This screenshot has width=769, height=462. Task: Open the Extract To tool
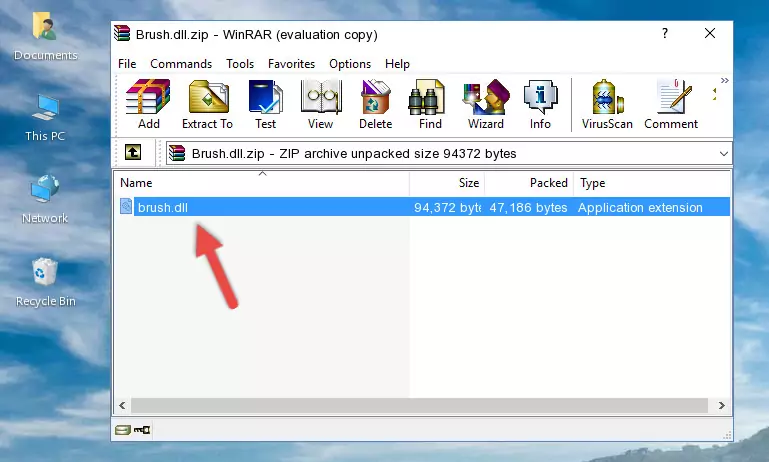[x=207, y=104]
